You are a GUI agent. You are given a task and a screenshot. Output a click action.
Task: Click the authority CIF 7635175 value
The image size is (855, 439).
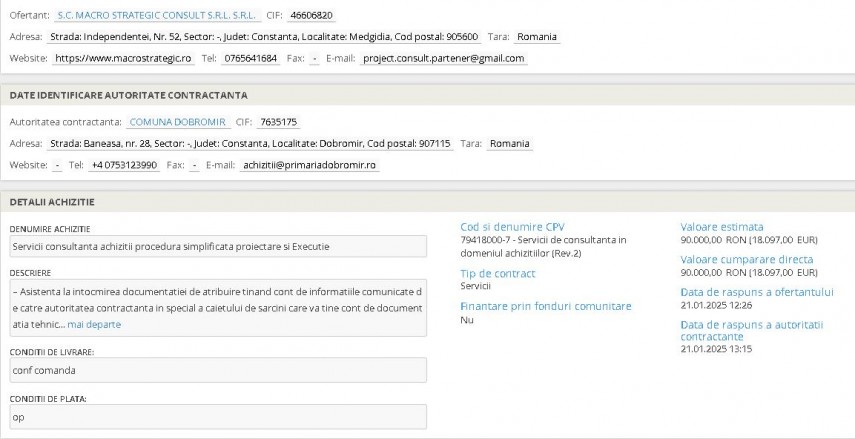point(278,122)
